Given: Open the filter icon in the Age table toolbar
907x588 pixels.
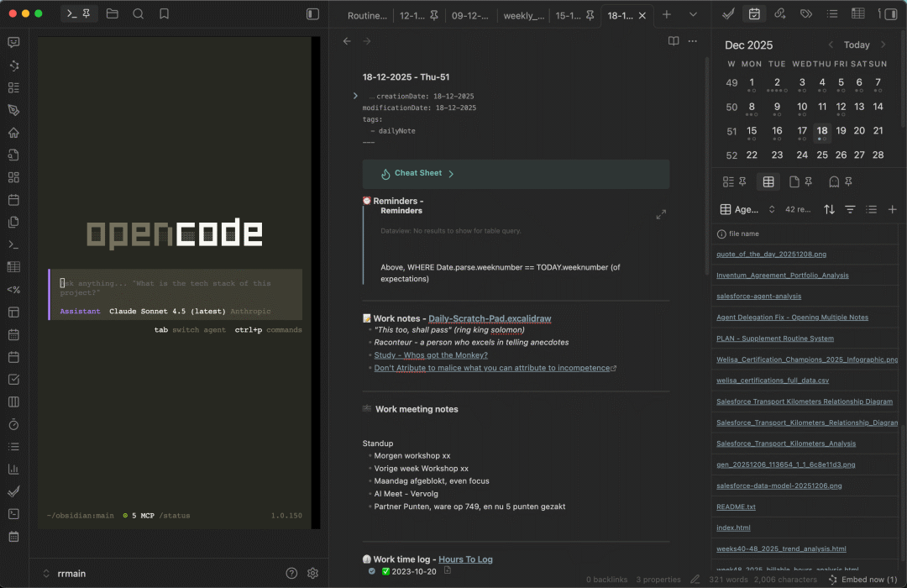Looking at the screenshot, I should pos(850,209).
